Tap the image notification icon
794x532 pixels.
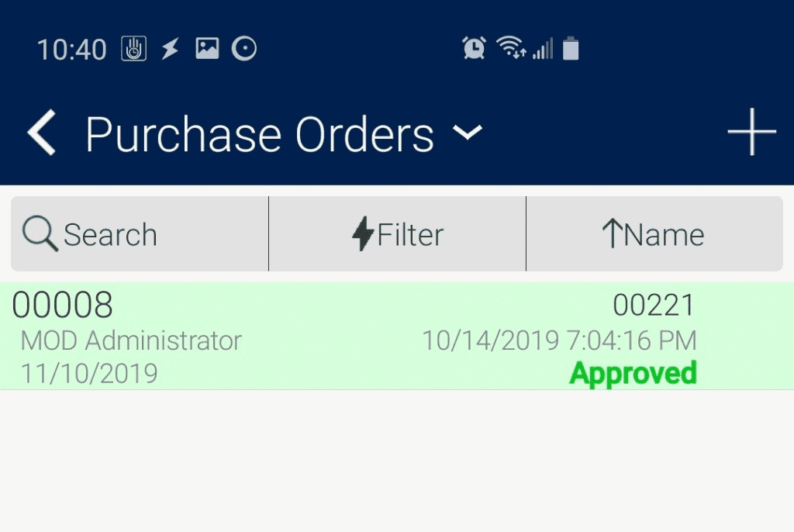(x=207, y=49)
